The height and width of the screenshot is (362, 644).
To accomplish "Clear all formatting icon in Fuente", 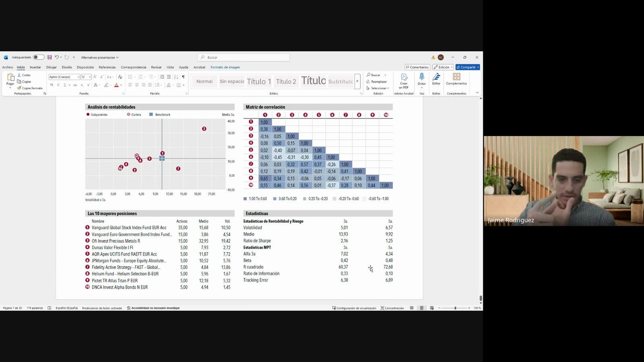I will [x=120, y=77].
